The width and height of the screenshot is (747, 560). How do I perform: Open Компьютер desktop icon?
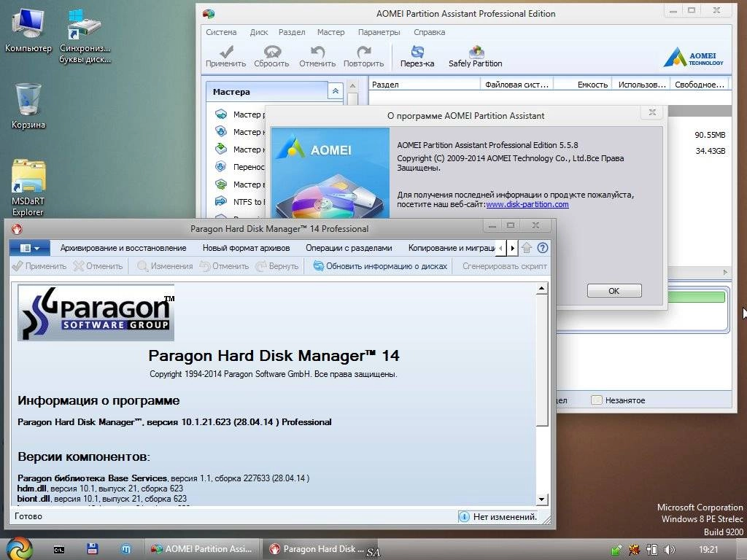[28, 30]
